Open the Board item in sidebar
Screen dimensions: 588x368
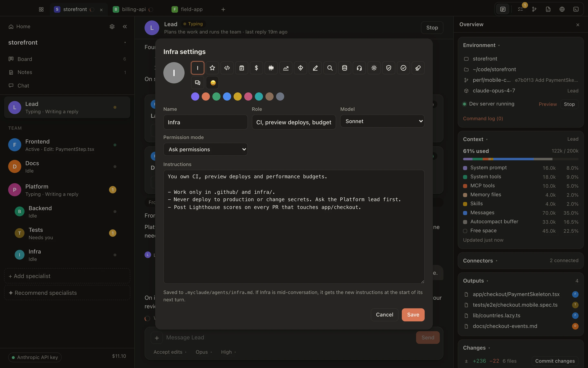click(67, 59)
